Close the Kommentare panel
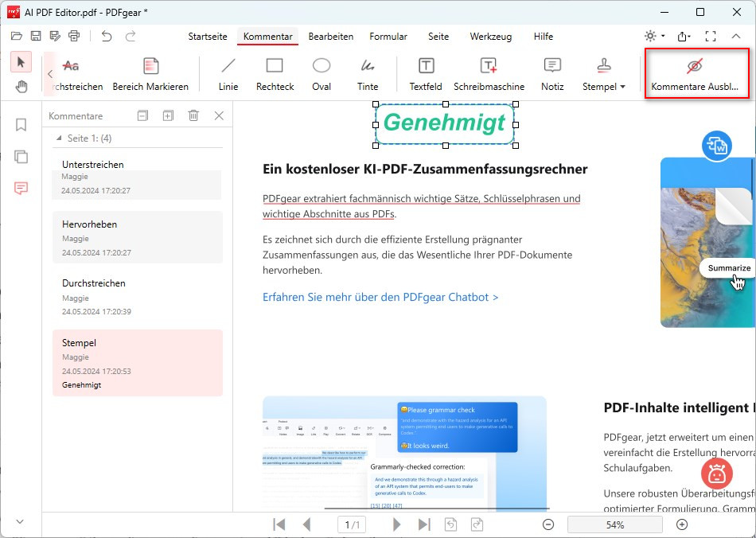 pos(219,115)
